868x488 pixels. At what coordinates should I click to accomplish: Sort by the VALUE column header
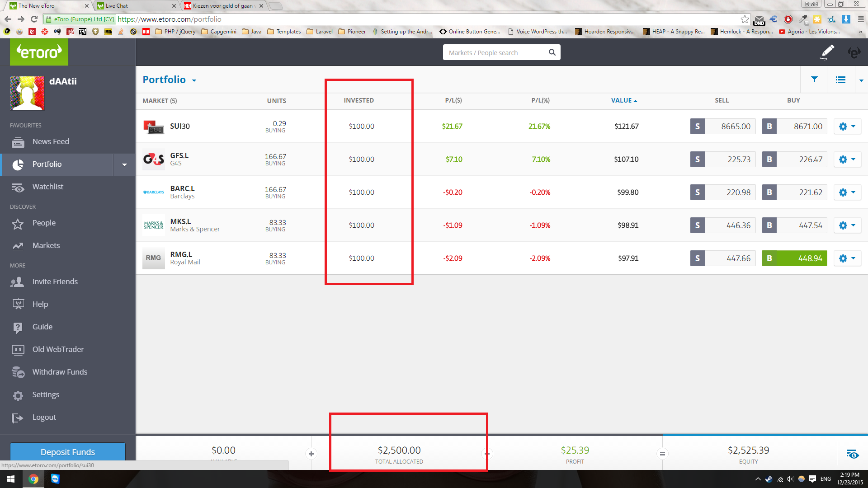click(x=624, y=100)
